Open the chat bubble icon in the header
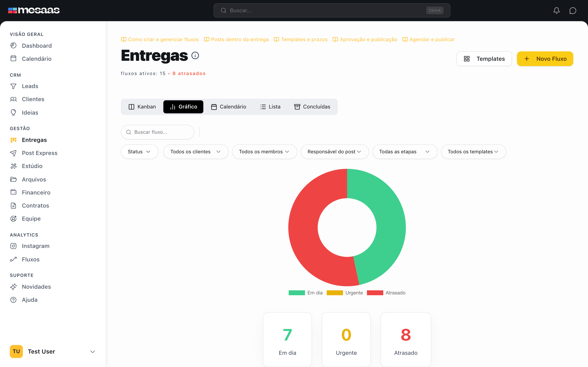Screen dimensions: 588x367 click(x=573, y=10)
